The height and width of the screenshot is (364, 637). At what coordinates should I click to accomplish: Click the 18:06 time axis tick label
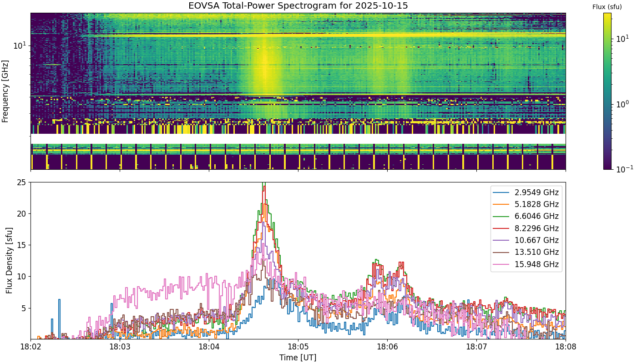(x=387, y=346)
